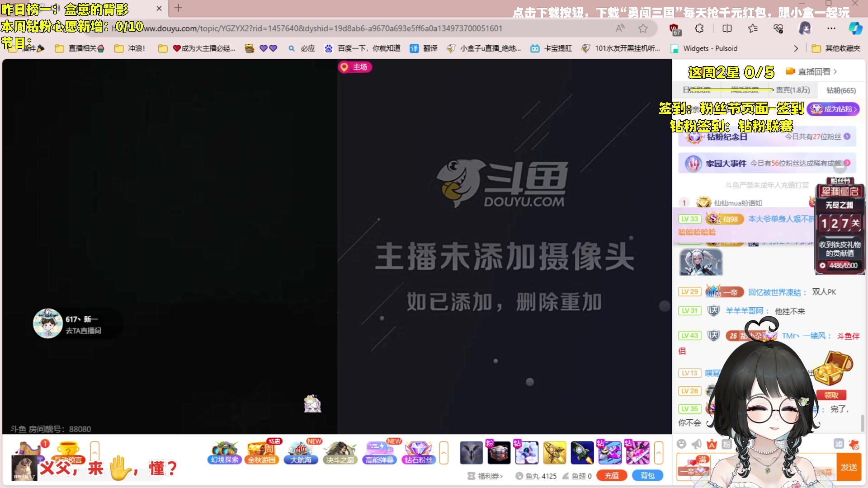Click the 成为钻粉 fan badge icon

click(x=833, y=109)
